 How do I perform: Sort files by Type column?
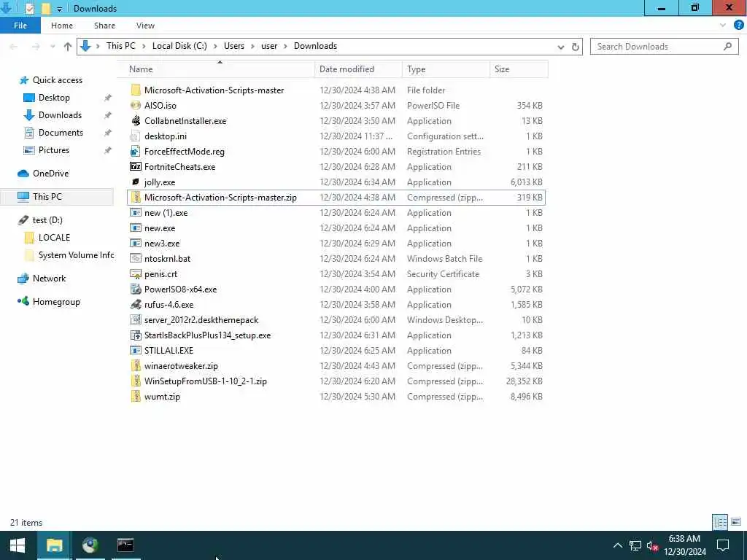click(446, 69)
